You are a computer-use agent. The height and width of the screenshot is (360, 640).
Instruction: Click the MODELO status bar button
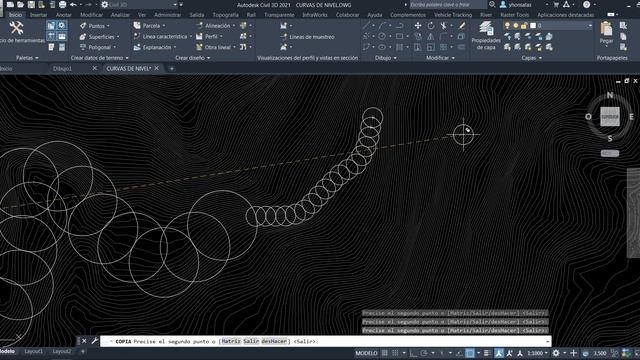366,353
